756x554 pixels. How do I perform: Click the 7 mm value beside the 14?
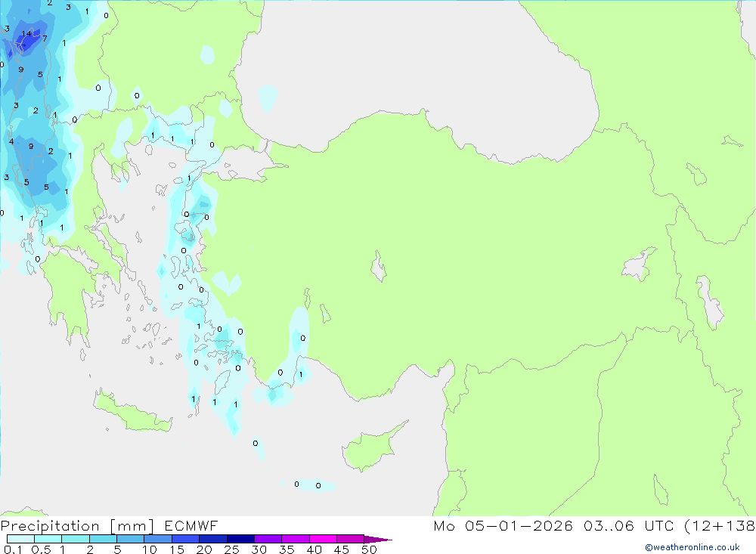point(45,39)
